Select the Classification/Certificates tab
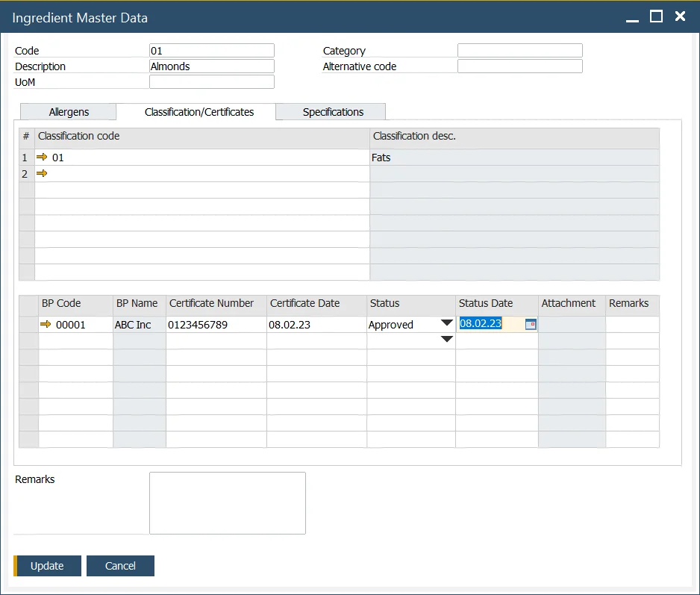 199,112
